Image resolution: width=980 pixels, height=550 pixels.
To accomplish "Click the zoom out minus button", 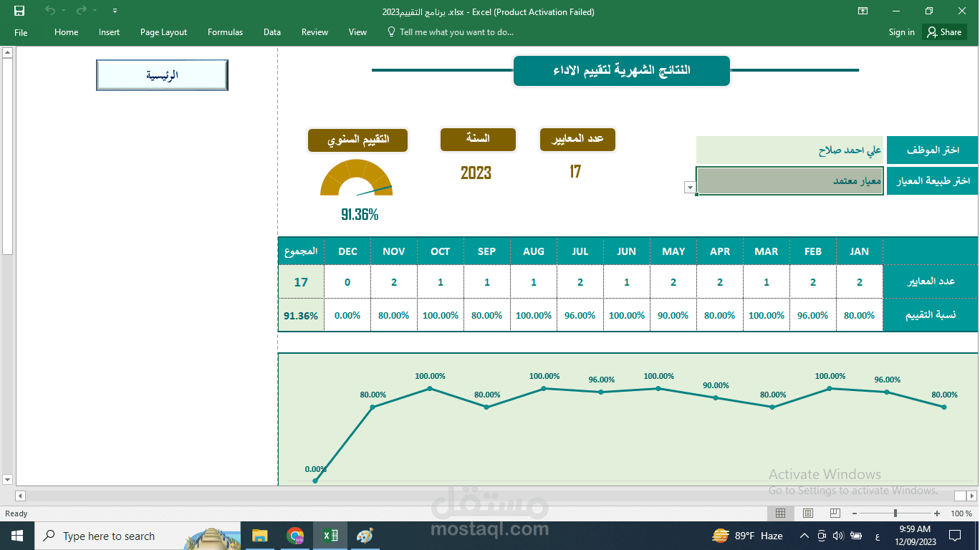I will (854, 513).
